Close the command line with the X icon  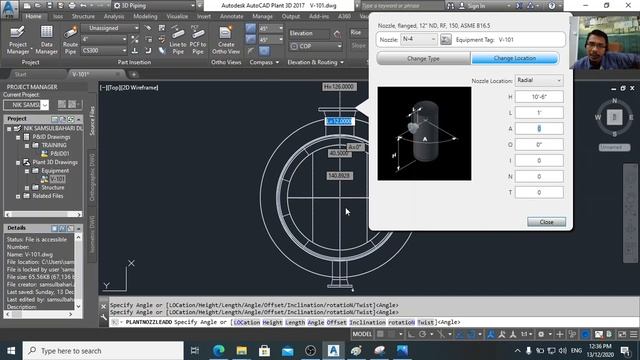[x=104, y=306]
